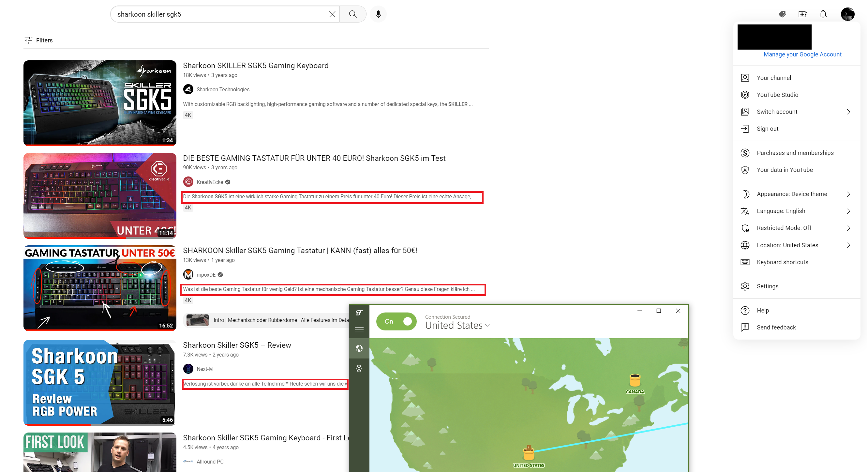The image size is (868, 472).
Task: Toggle the TunnelBear VPN On switch
Action: point(397,321)
